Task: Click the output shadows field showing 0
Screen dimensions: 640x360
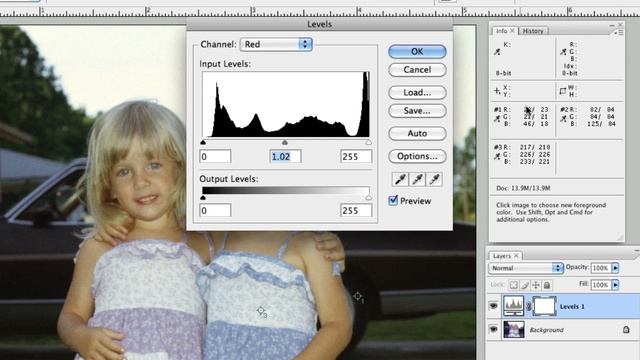Action: click(215, 210)
